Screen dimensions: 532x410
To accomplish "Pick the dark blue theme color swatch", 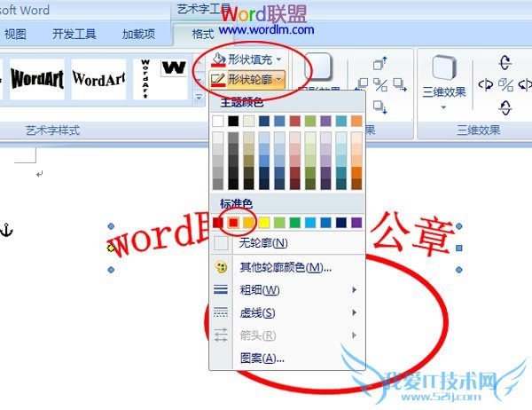I will click(264, 121).
